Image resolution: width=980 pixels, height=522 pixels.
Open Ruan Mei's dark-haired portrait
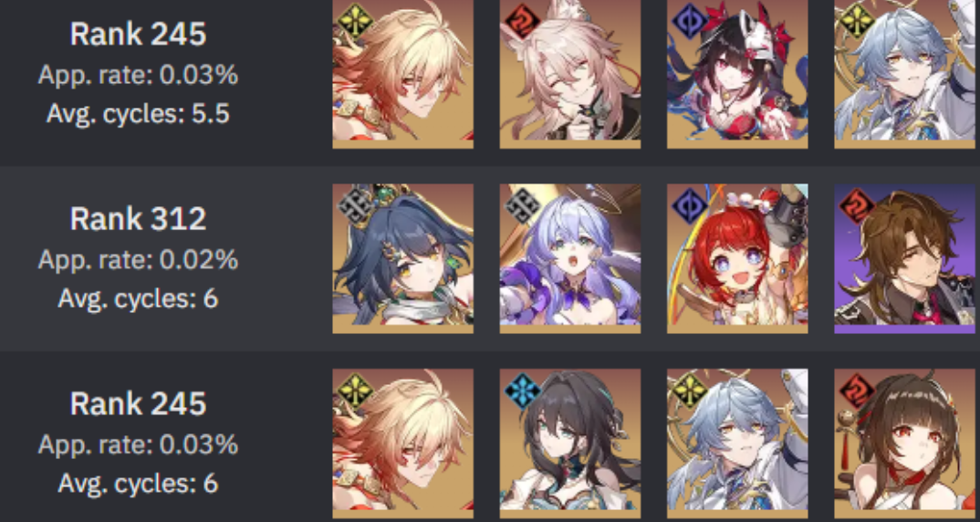[x=570, y=444]
